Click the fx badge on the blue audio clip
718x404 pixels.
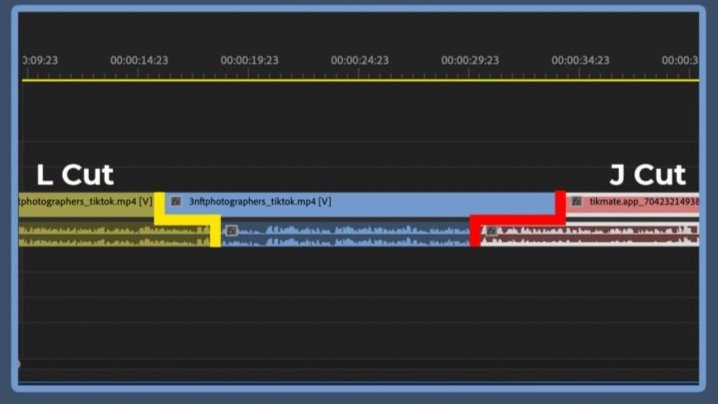232,231
